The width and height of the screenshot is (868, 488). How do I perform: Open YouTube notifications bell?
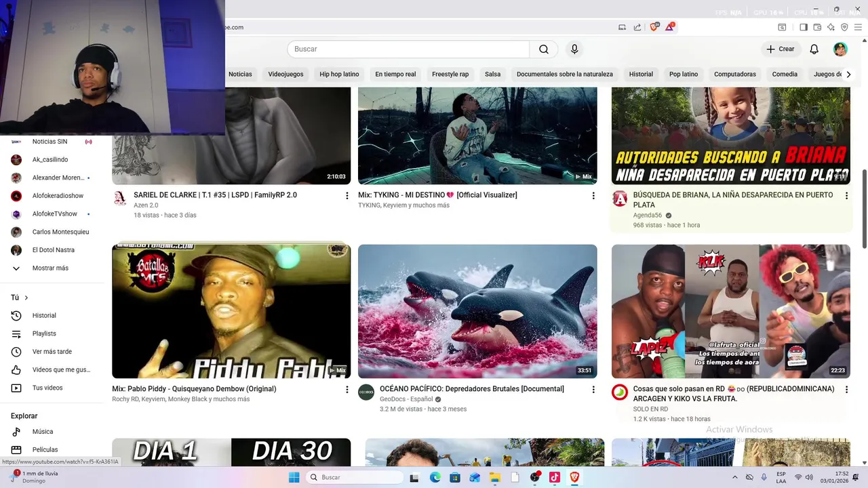tap(814, 49)
